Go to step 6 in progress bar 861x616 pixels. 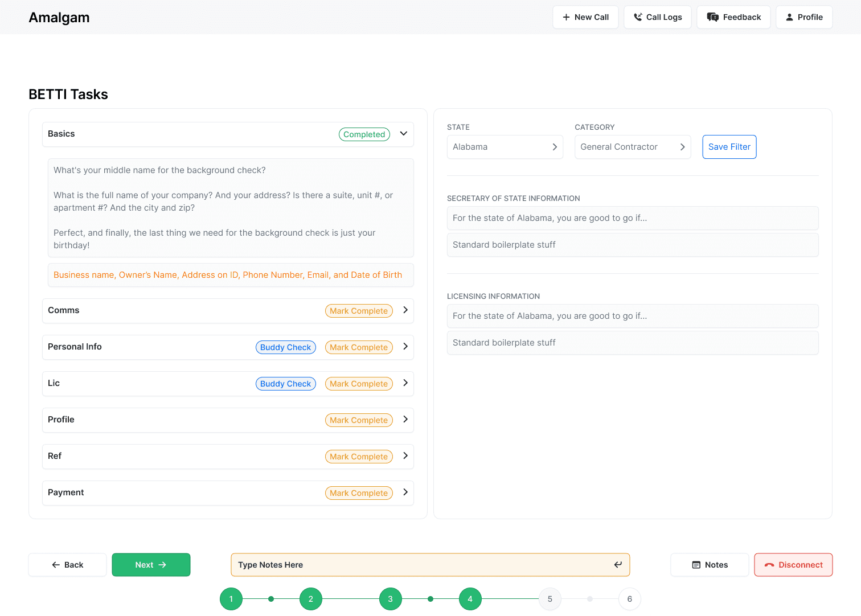pyautogui.click(x=630, y=599)
